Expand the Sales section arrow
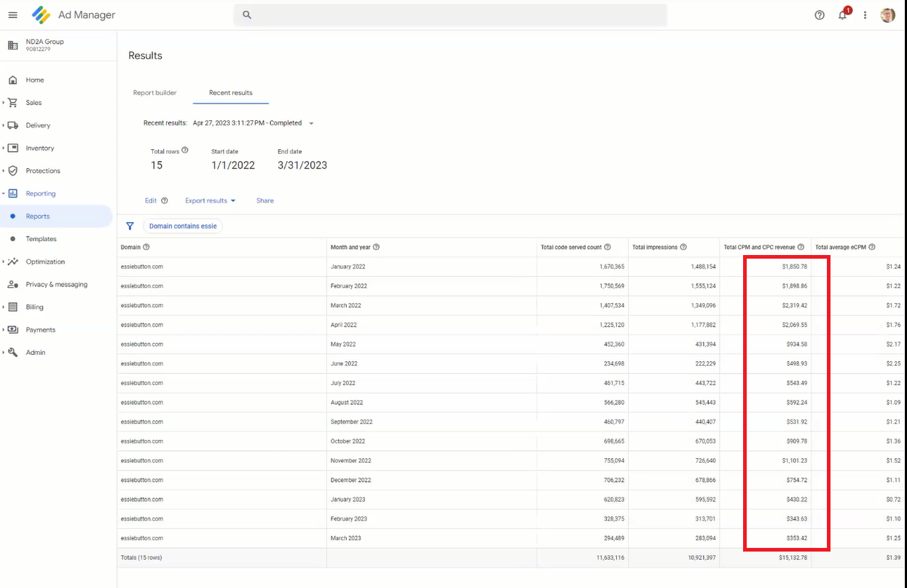 [x=4, y=103]
